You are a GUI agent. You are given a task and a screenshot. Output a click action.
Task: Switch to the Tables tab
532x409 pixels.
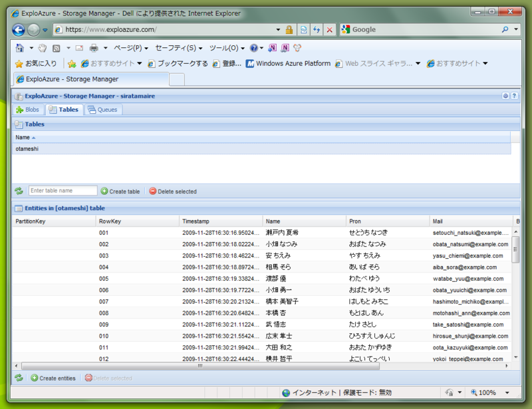click(64, 110)
